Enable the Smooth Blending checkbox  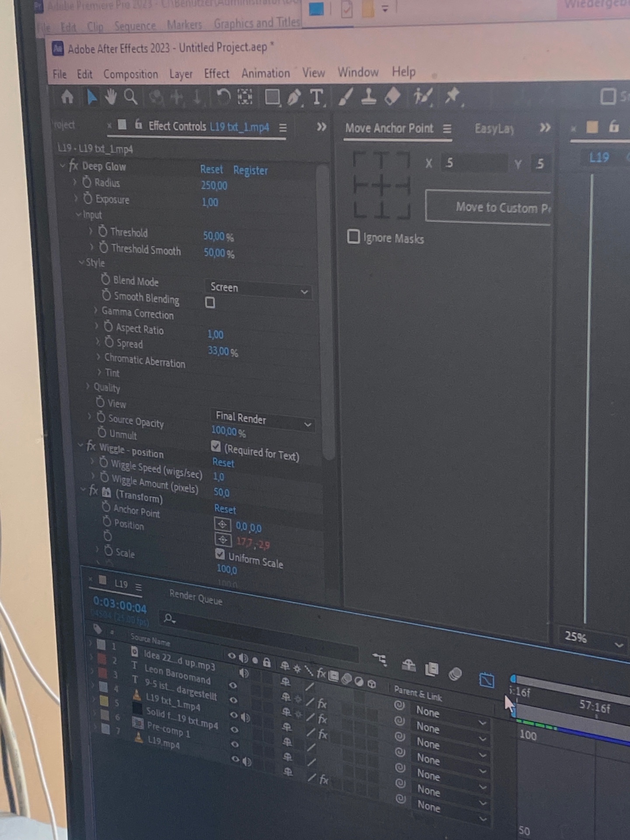(210, 302)
